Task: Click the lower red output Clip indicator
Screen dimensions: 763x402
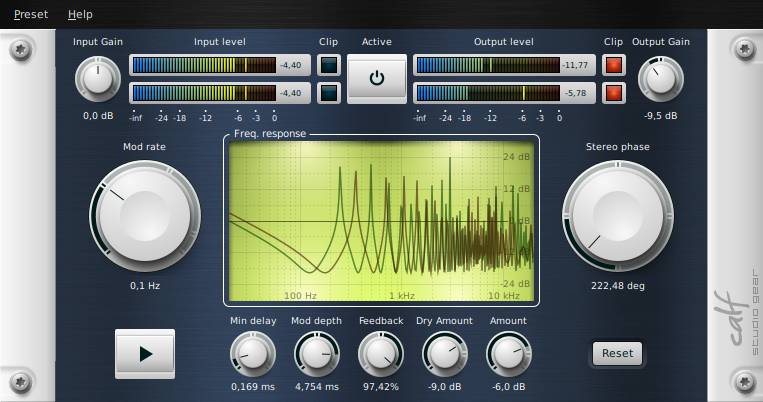Action: click(614, 93)
